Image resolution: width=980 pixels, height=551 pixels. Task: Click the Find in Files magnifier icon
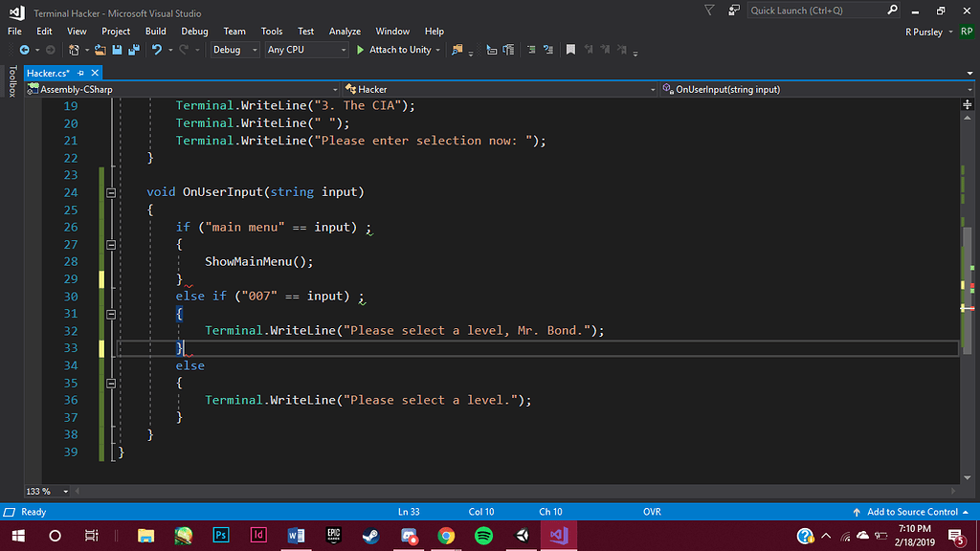pos(457,50)
